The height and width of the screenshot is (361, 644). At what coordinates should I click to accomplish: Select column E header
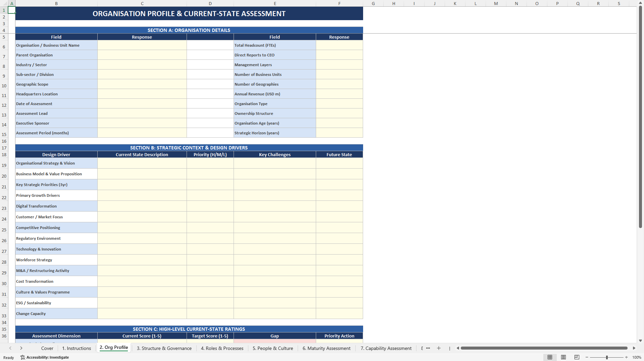(275, 3)
